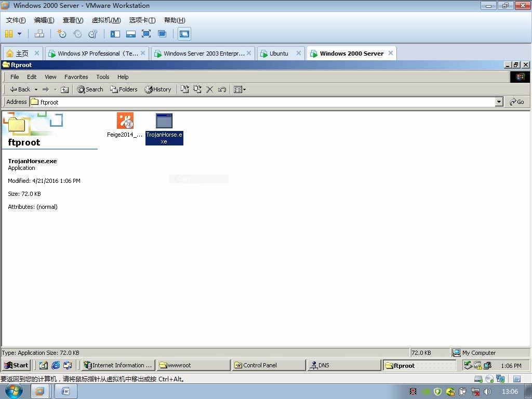The width and height of the screenshot is (532, 399).
Task: Close the Ubuntu tab
Action: [299, 53]
